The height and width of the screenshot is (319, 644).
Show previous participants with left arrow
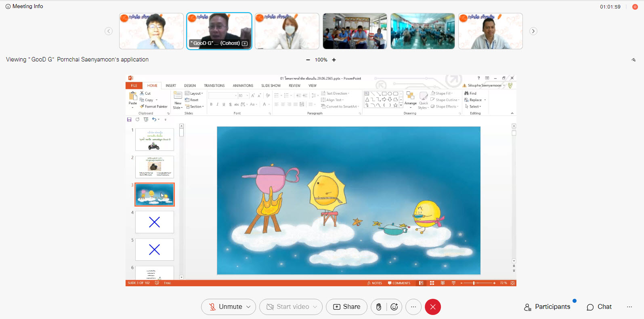[x=109, y=31]
